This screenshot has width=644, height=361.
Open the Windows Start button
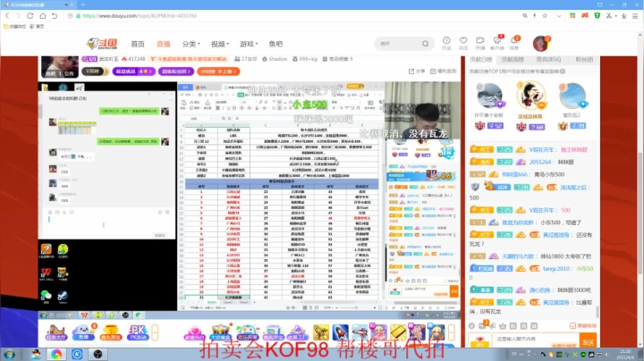(x=9, y=354)
